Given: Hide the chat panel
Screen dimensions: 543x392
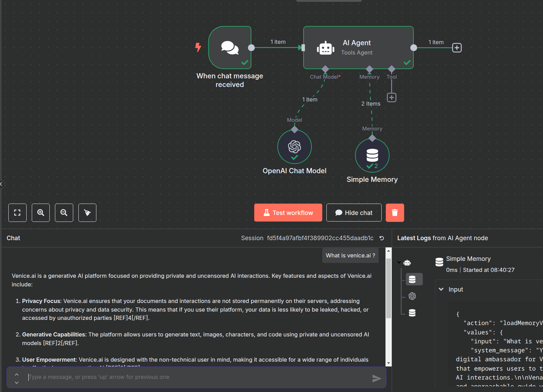Looking at the screenshot, I should point(354,213).
